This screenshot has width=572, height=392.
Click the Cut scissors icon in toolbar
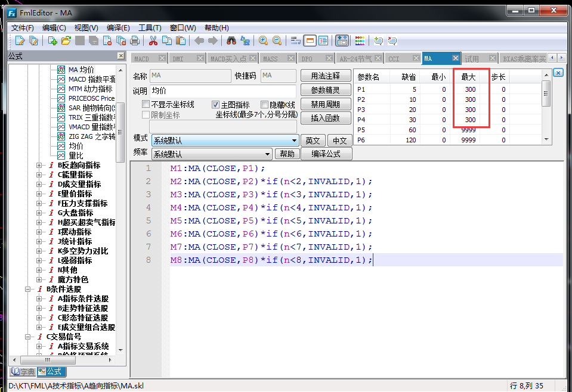pyautogui.click(x=153, y=41)
